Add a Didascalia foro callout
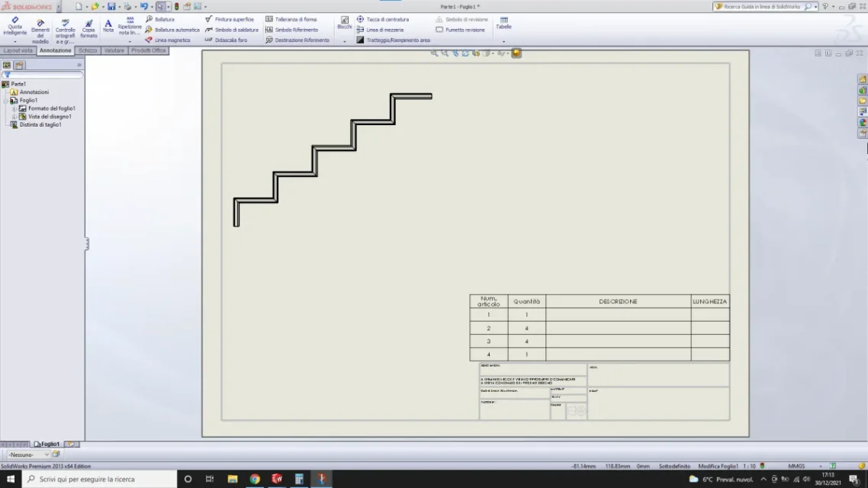 [x=226, y=40]
